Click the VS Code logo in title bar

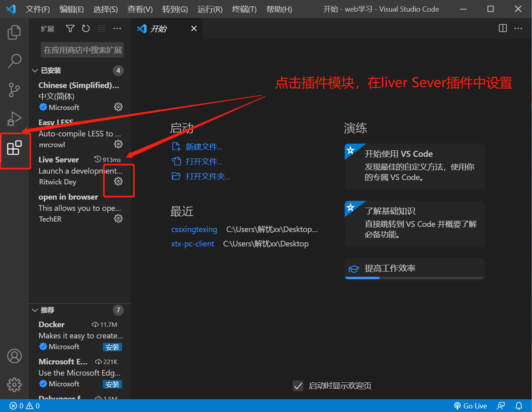(x=11, y=9)
